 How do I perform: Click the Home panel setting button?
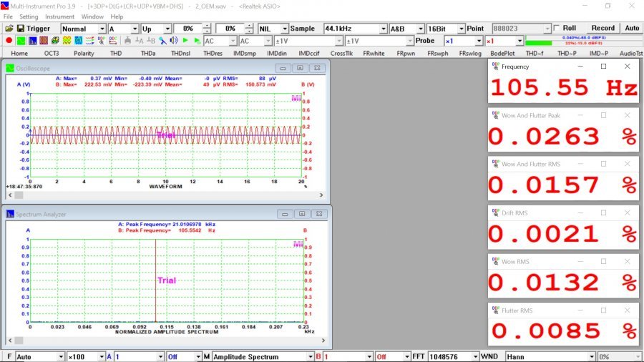(19, 54)
